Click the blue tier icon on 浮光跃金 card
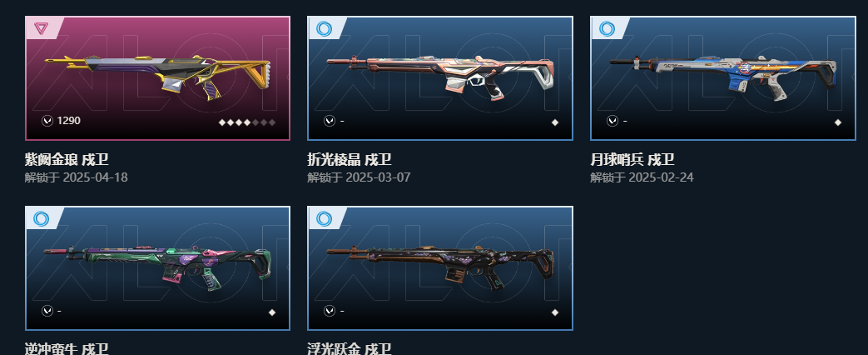Screen dimensions: 868x355 tap(324, 218)
